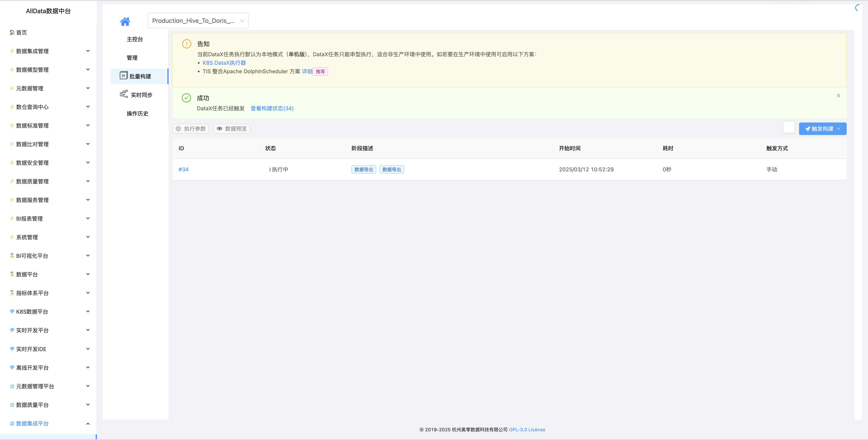Click the rocket icon on 触发构建
This screenshot has height=440, width=868.
pyautogui.click(x=807, y=129)
